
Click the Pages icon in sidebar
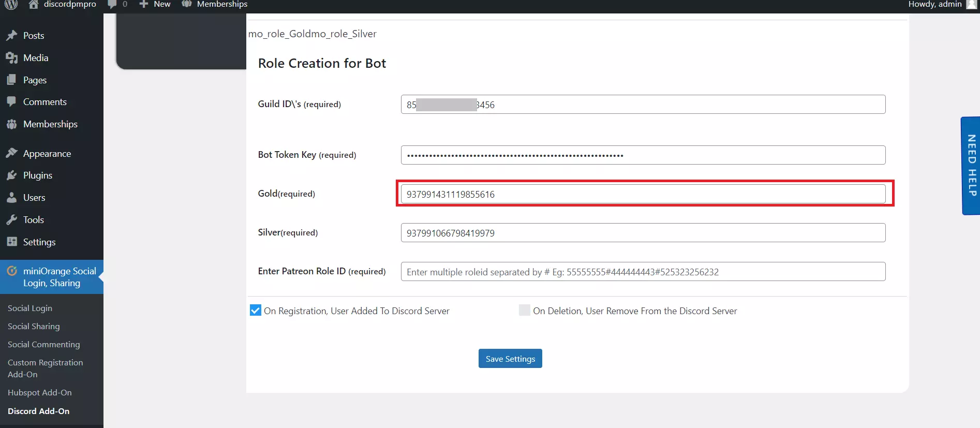[x=11, y=80]
